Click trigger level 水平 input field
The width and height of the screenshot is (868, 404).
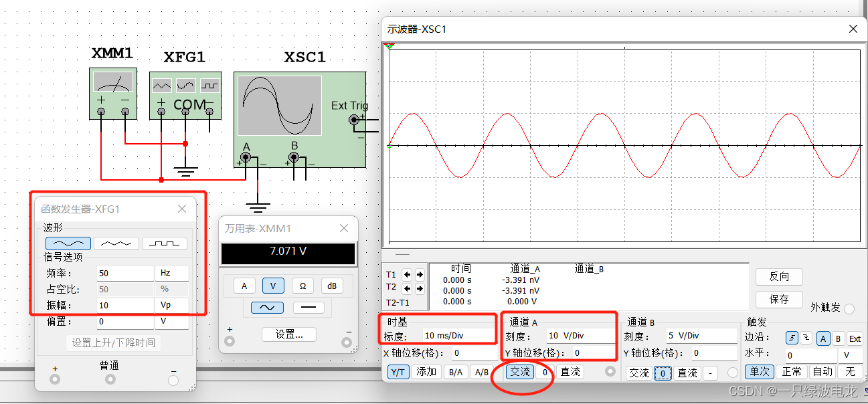pos(812,355)
